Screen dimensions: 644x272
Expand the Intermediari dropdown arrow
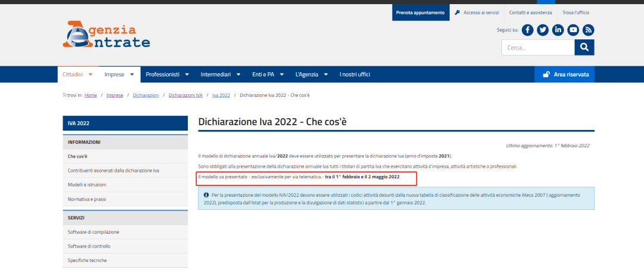tap(238, 75)
